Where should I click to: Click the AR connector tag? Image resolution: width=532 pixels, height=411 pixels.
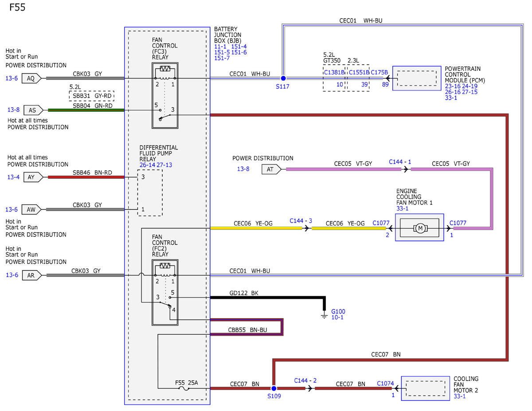33,275
